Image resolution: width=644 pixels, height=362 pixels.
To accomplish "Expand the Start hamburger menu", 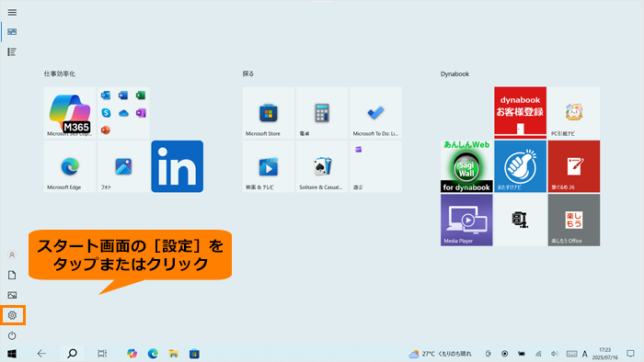I will (12, 12).
